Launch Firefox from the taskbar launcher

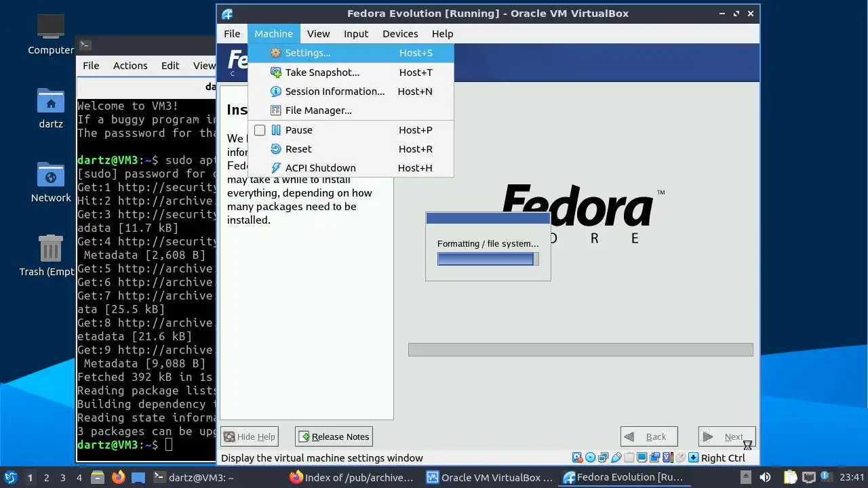(118, 477)
